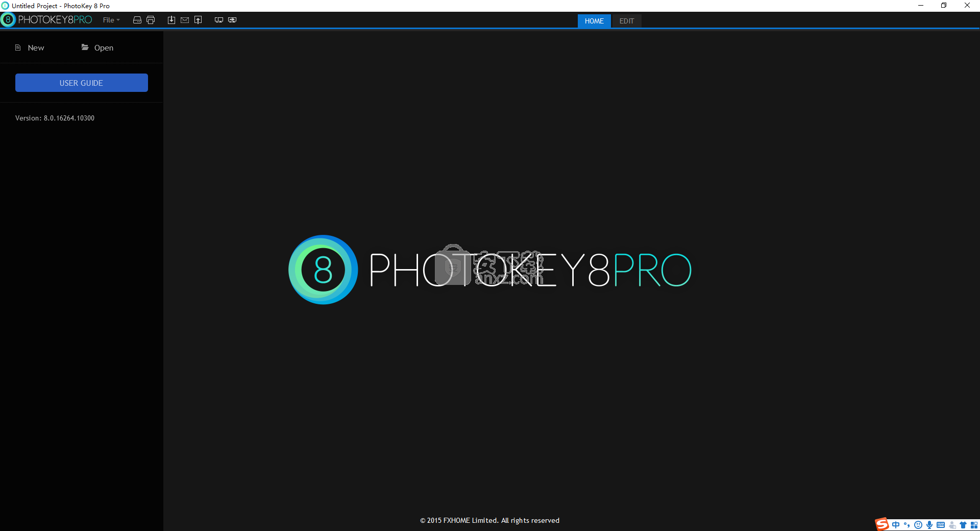Click the email envelope toolbar icon

[185, 20]
